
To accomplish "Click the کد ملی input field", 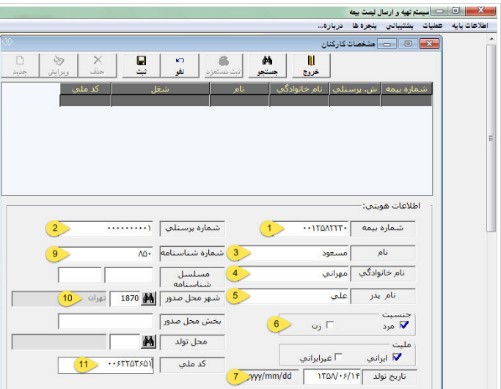I will 106,365.
